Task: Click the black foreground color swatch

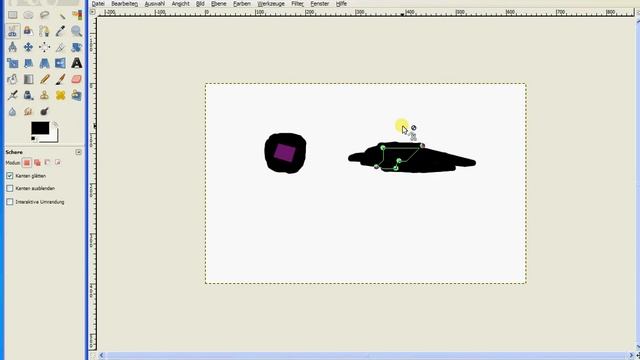Action: (x=40, y=128)
